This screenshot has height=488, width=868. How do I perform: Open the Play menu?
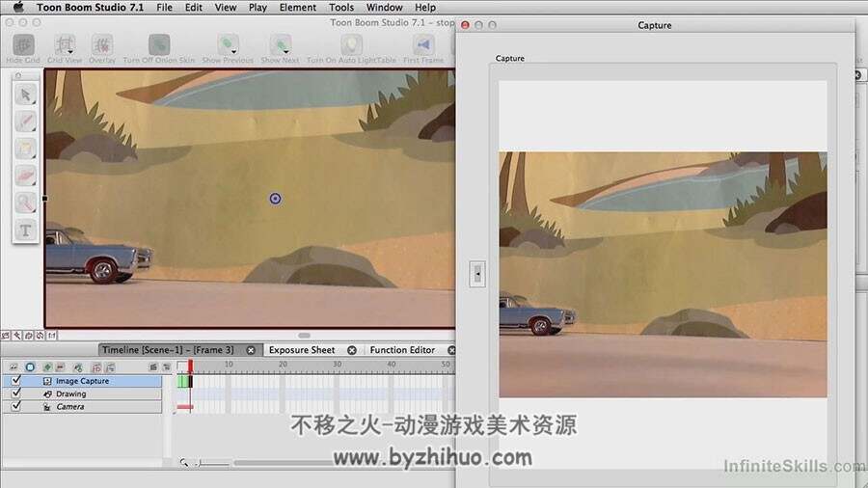(258, 7)
